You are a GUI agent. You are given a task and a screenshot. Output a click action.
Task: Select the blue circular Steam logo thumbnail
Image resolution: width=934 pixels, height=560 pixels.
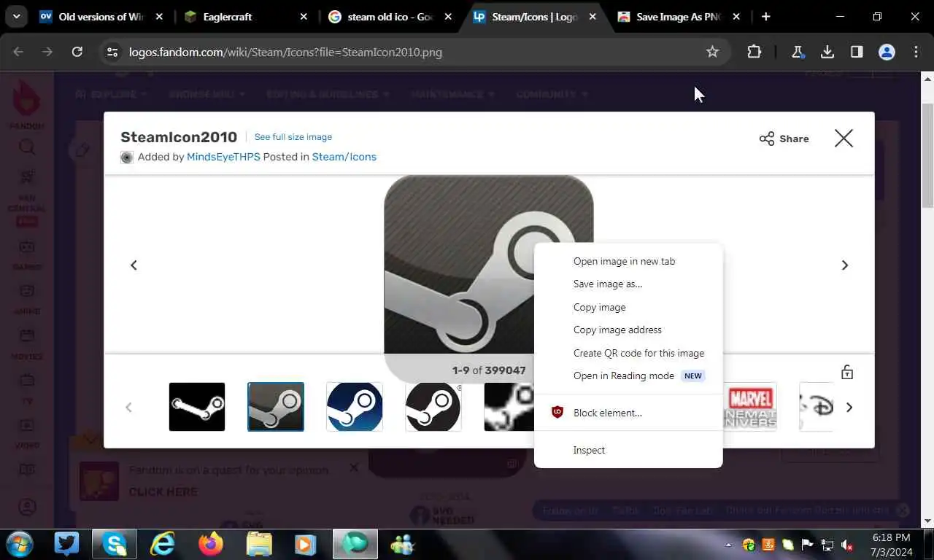(x=355, y=407)
